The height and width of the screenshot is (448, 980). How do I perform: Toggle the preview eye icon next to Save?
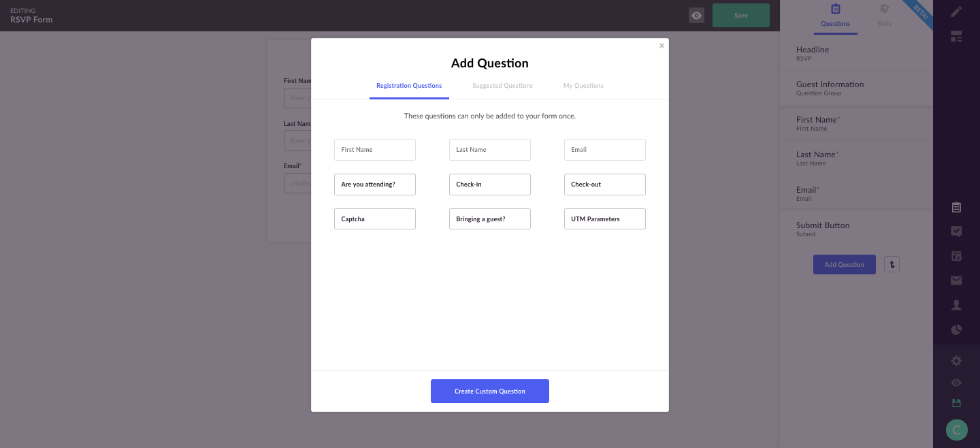coord(696,15)
